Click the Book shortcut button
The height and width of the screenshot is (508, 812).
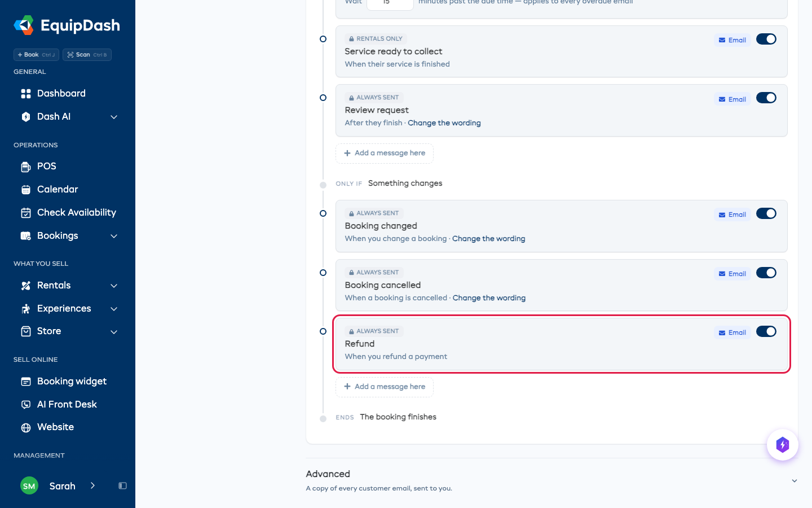click(36, 55)
